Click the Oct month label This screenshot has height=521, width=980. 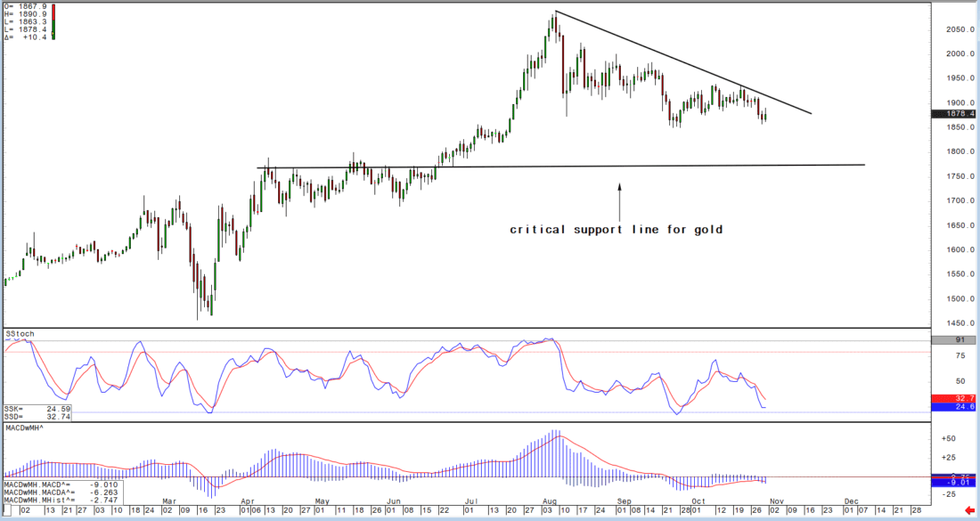point(698,501)
